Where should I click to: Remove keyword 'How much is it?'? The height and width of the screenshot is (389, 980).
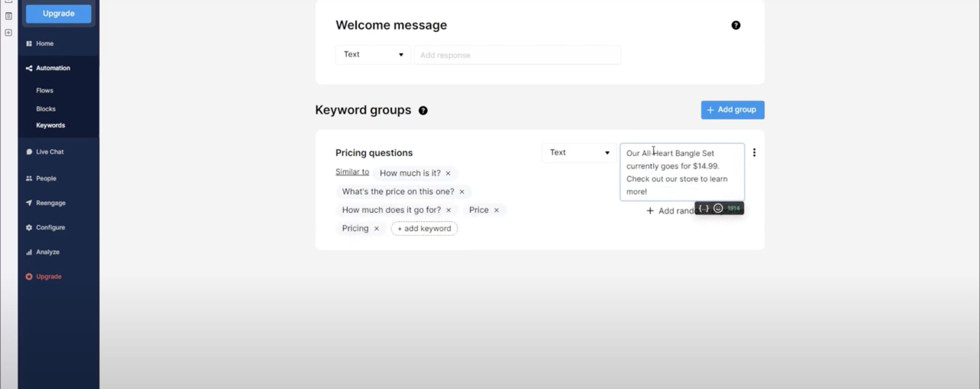click(x=448, y=173)
